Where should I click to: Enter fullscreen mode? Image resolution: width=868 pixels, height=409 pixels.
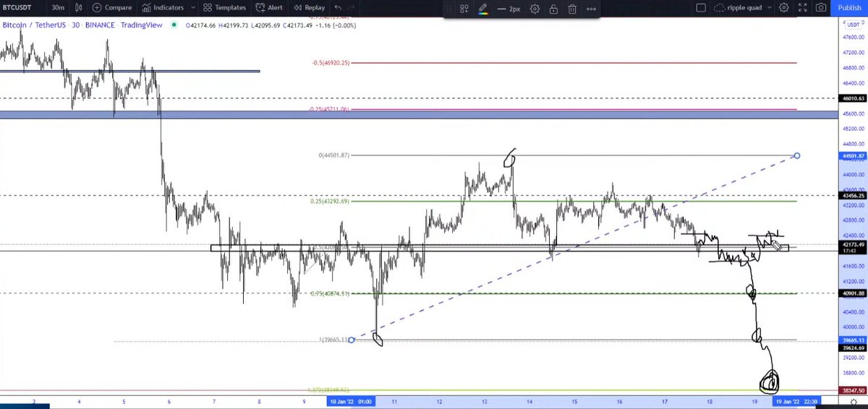(802, 7)
